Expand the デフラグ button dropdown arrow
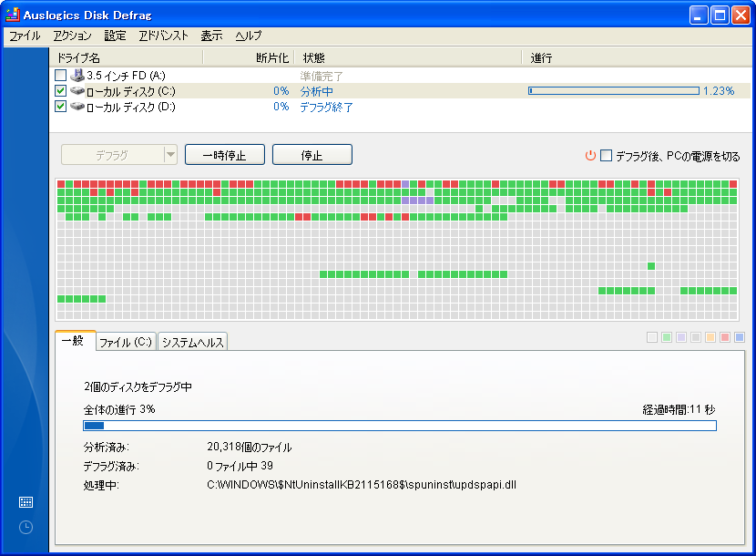Viewport: 756px width, 556px height. (170, 155)
